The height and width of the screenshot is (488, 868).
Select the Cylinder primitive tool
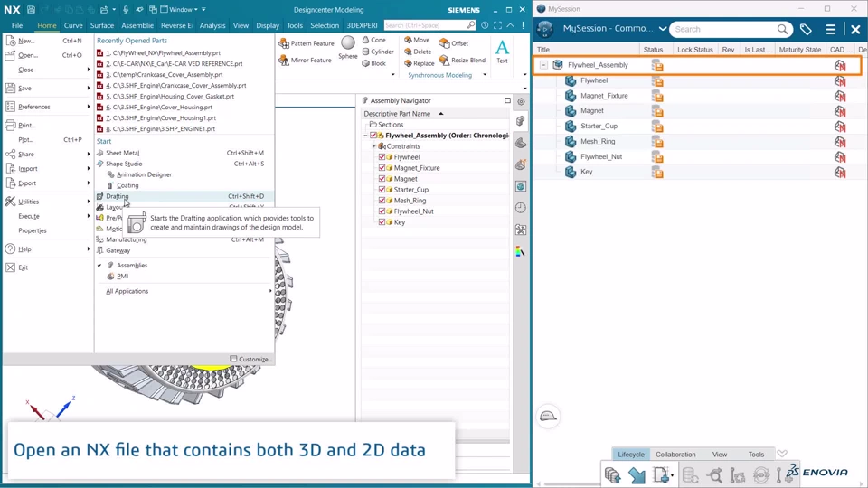378,52
